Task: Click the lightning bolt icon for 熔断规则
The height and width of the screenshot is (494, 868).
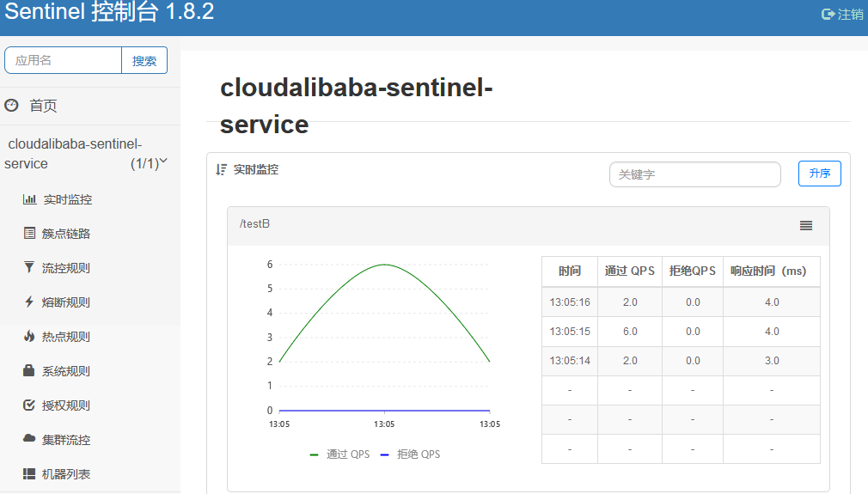Action: pyautogui.click(x=29, y=302)
